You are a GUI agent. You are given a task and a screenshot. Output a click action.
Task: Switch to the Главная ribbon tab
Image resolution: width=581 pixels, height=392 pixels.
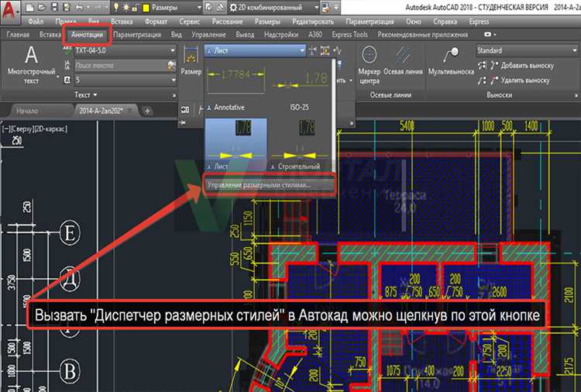18,34
